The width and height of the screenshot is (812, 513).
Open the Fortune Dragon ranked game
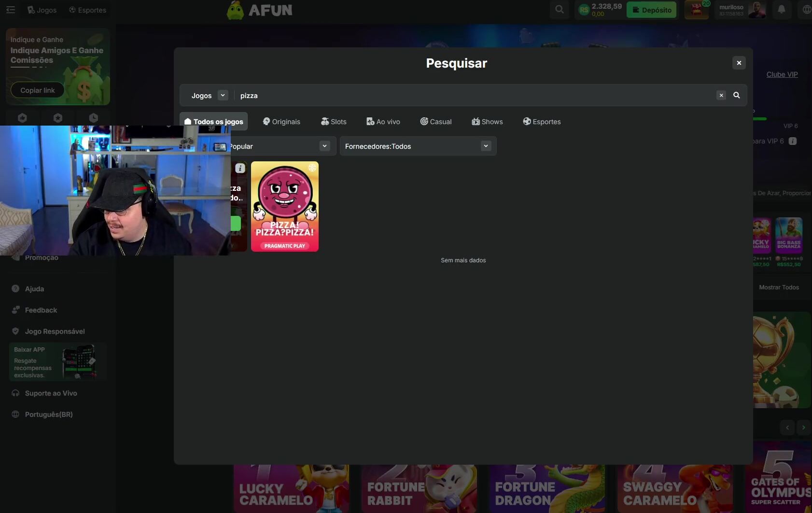(547, 488)
